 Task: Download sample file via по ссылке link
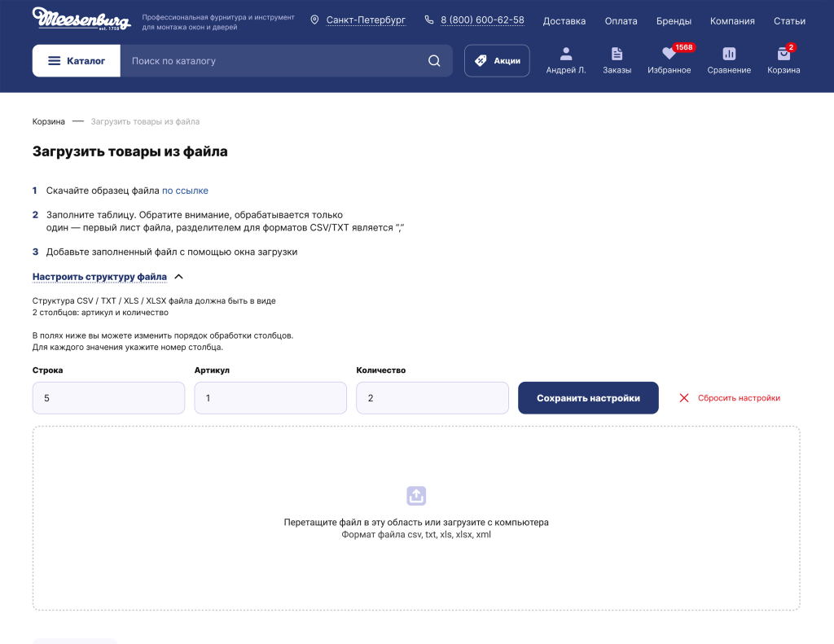(185, 191)
